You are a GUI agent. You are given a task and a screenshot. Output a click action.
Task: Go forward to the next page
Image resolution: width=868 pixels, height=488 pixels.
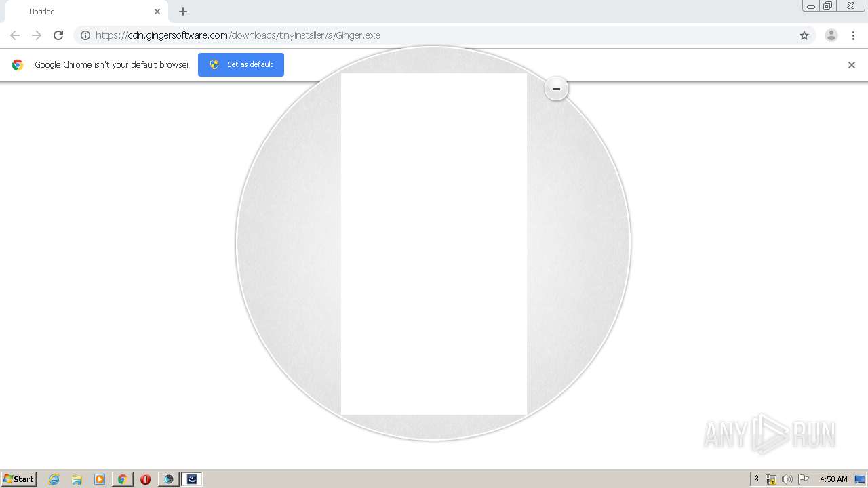(x=37, y=35)
